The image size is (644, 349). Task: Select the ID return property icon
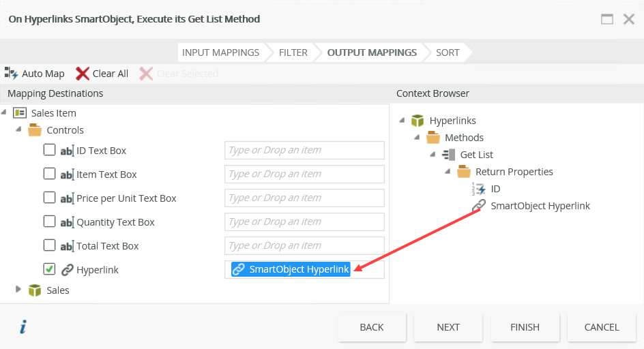[x=479, y=189]
